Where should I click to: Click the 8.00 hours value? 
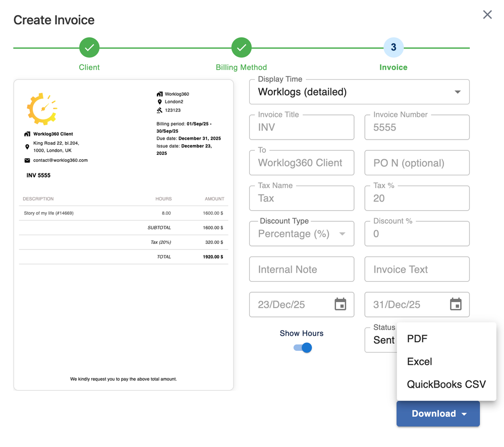[166, 213]
